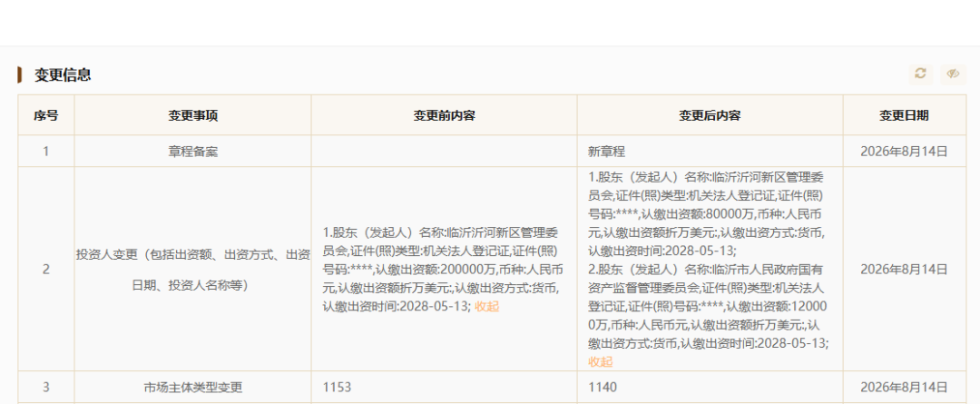980x404 pixels.
Task: Click the date in the 投资人变更 row
Action: click(905, 270)
